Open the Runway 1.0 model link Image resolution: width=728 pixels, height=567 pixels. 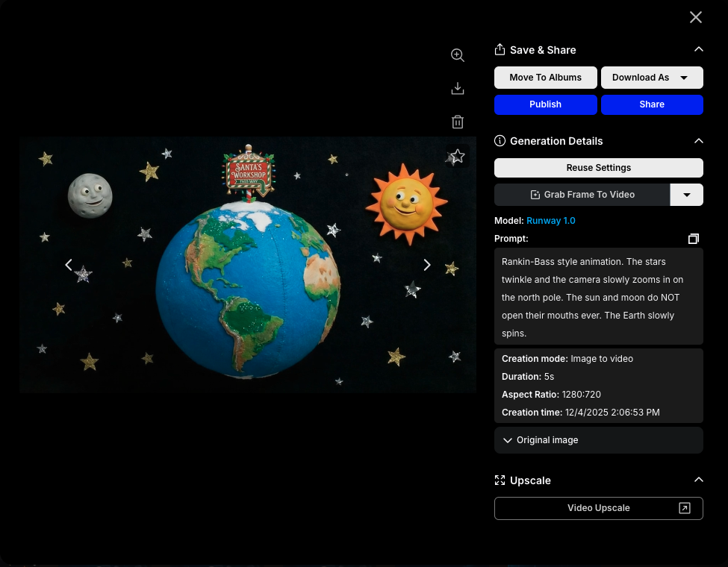click(x=550, y=221)
